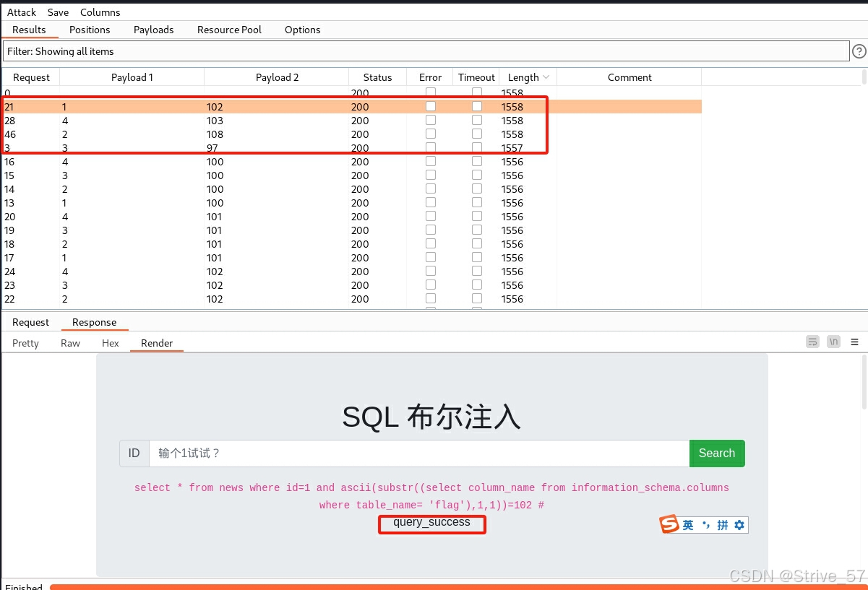Tick the Error checkbox for request 46
Screen dimensions: 868x590
431,134
